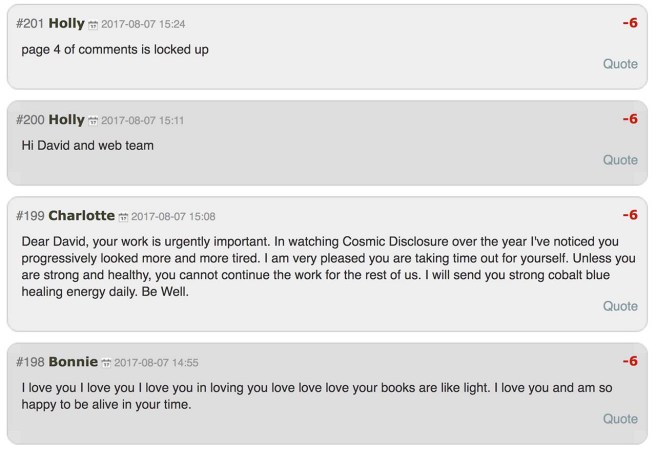Open the #200 comment permalink
This screenshot has width=656, height=451.
tap(30, 120)
